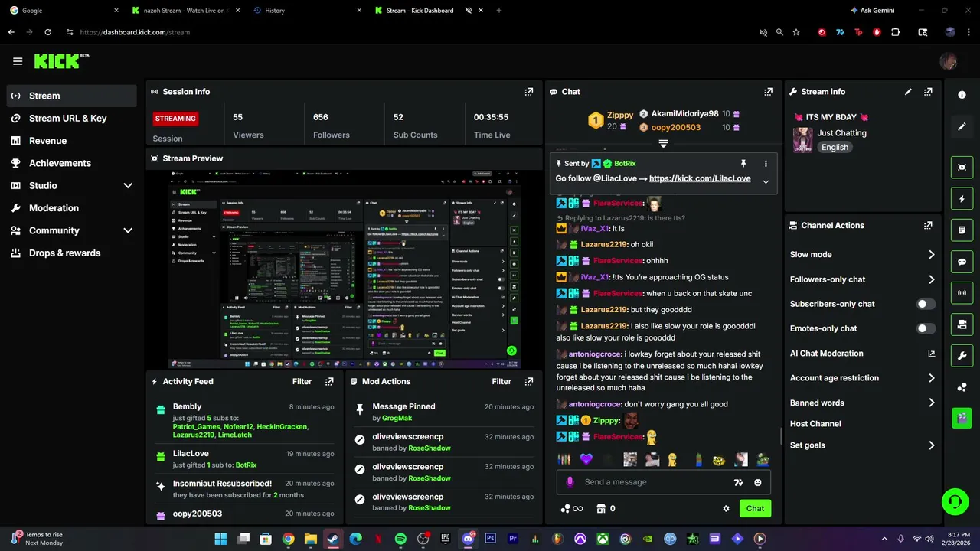Switch to the History browser tab
This screenshot has height=551, width=980.
pos(306,11)
